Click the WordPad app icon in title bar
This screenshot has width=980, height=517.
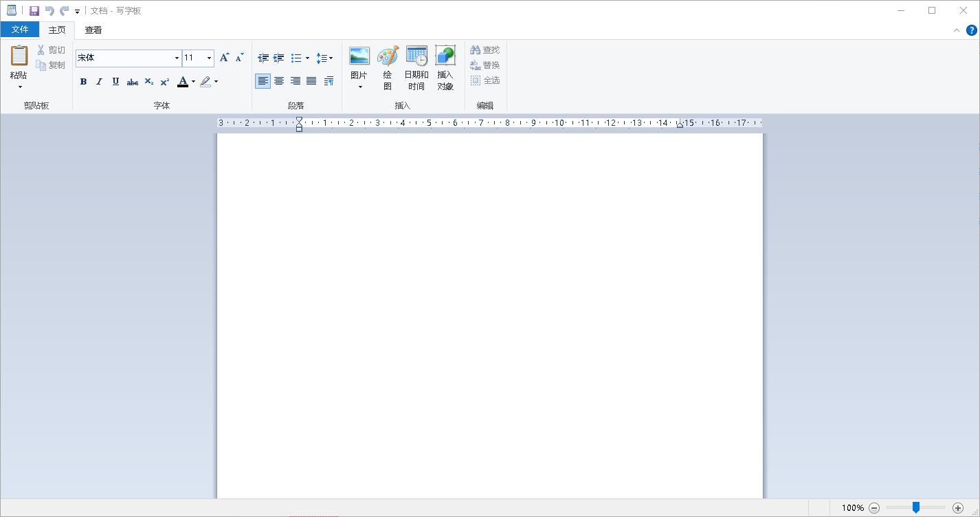tap(12, 10)
